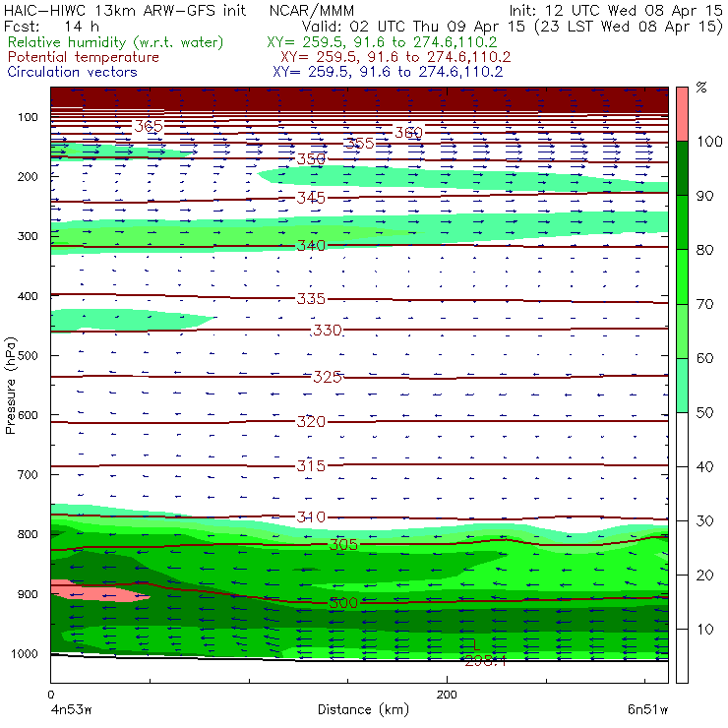Click the 800 pressure axis tick label

(29, 534)
